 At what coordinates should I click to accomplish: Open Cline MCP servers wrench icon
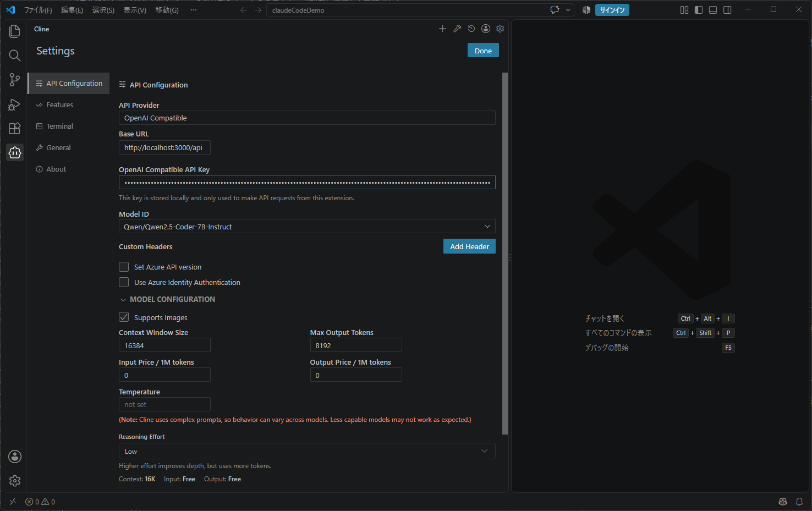point(457,29)
